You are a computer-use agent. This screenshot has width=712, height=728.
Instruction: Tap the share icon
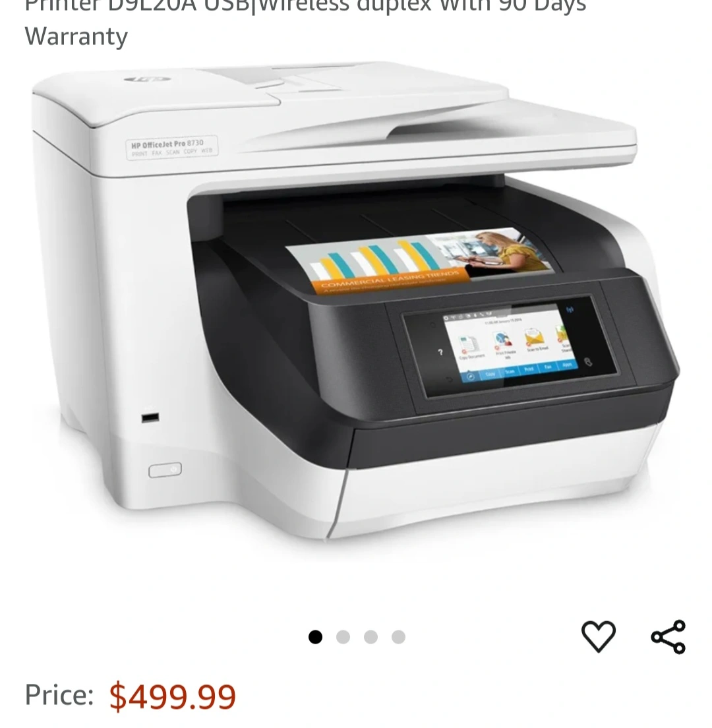[668, 637]
